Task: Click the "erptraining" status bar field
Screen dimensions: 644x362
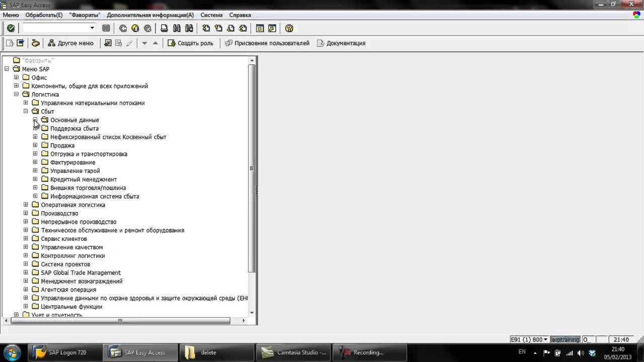Action: pos(566,340)
